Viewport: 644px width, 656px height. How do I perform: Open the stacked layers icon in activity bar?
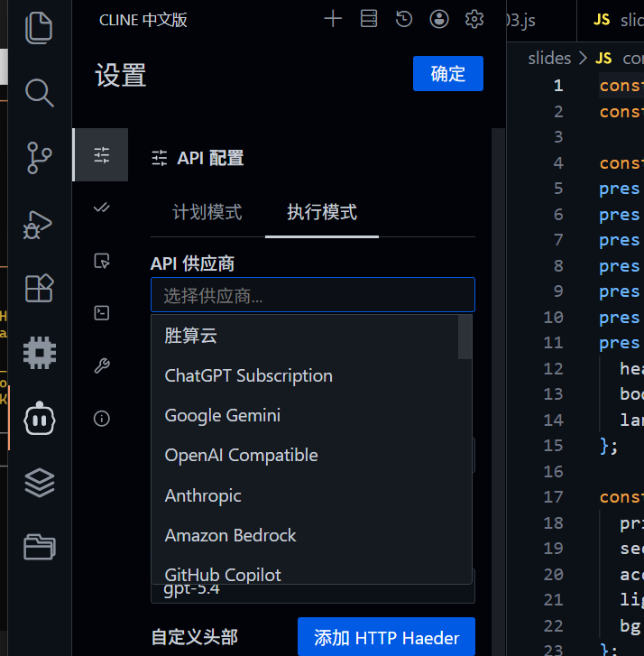tap(40, 484)
